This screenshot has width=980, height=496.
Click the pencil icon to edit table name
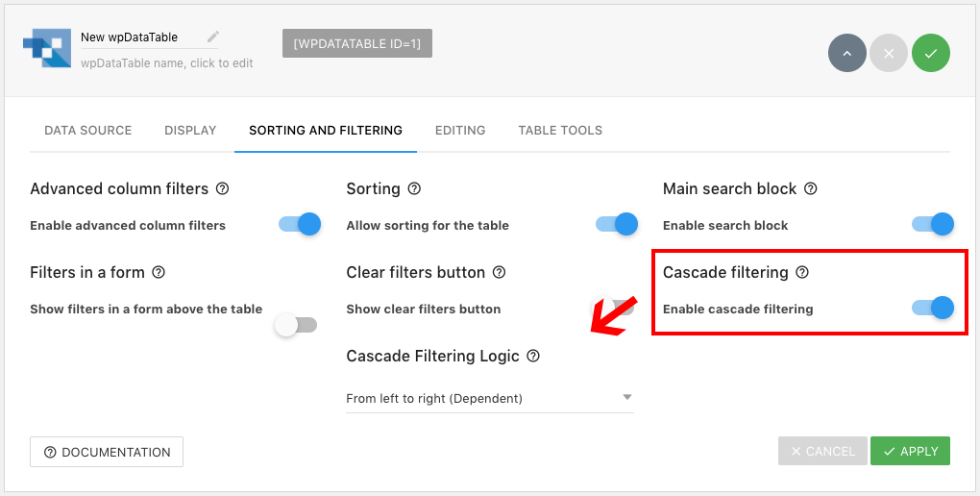(213, 37)
